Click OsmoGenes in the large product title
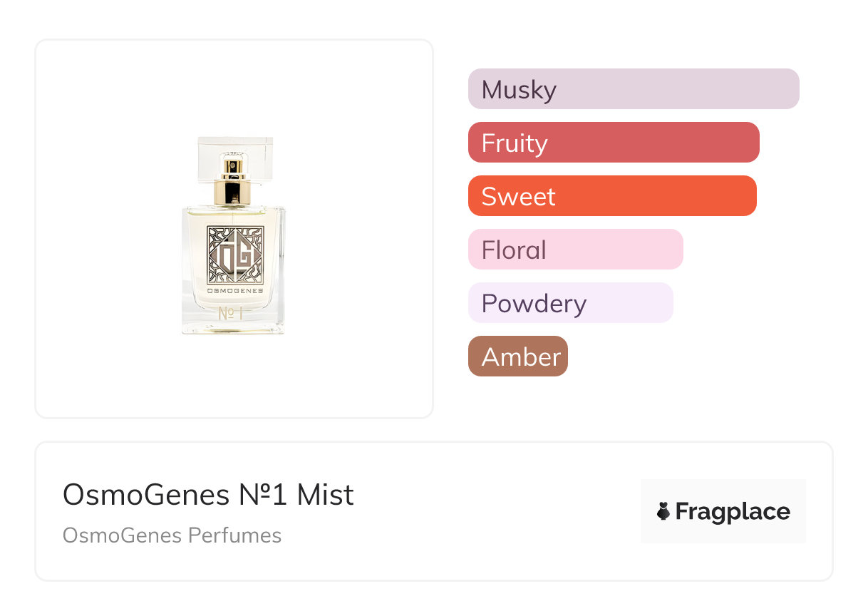Image resolution: width=868 pixels, height=616 pixels. pos(143,495)
